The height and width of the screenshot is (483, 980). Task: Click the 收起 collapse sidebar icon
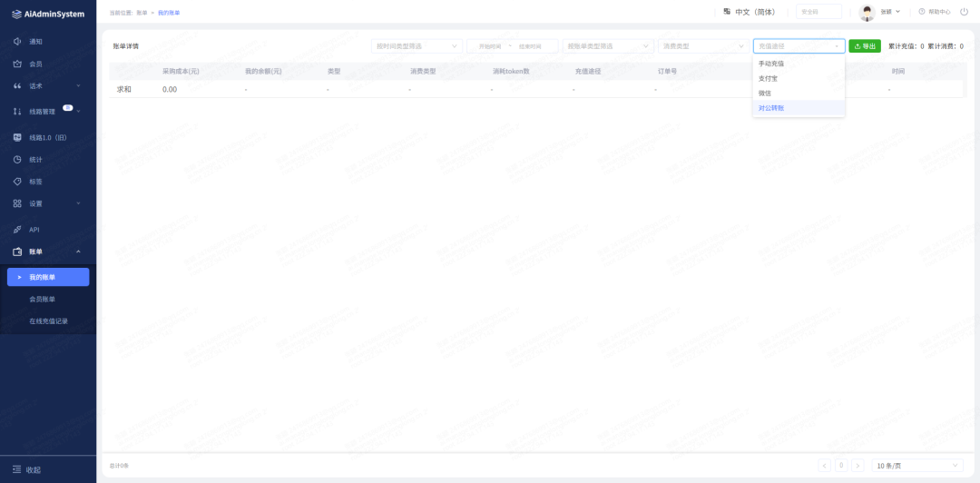[16, 469]
